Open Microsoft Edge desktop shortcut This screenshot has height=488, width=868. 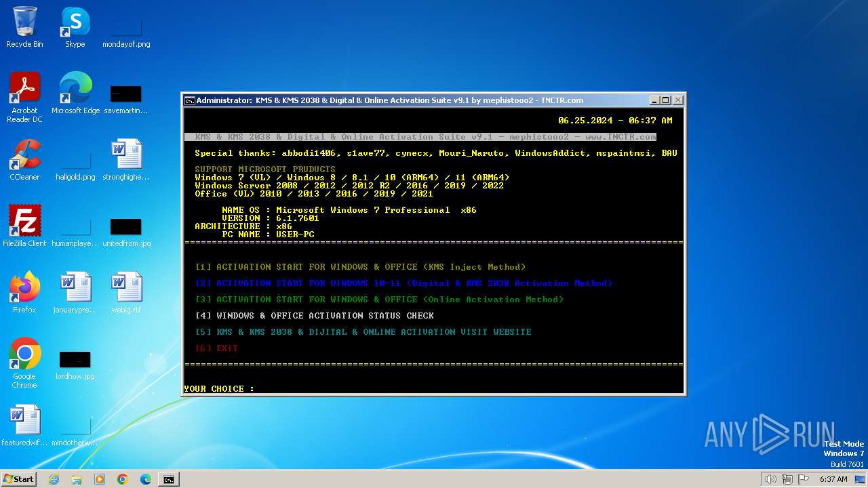[75, 93]
